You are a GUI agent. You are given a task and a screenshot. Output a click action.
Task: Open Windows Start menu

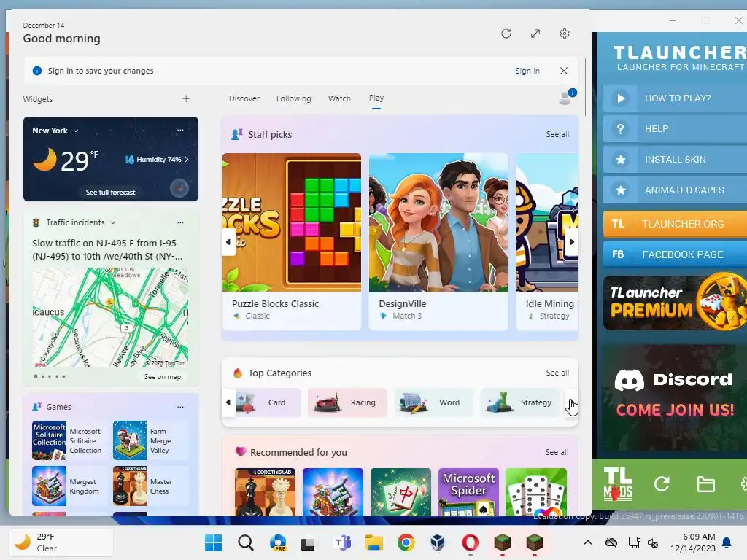click(x=213, y=542)
